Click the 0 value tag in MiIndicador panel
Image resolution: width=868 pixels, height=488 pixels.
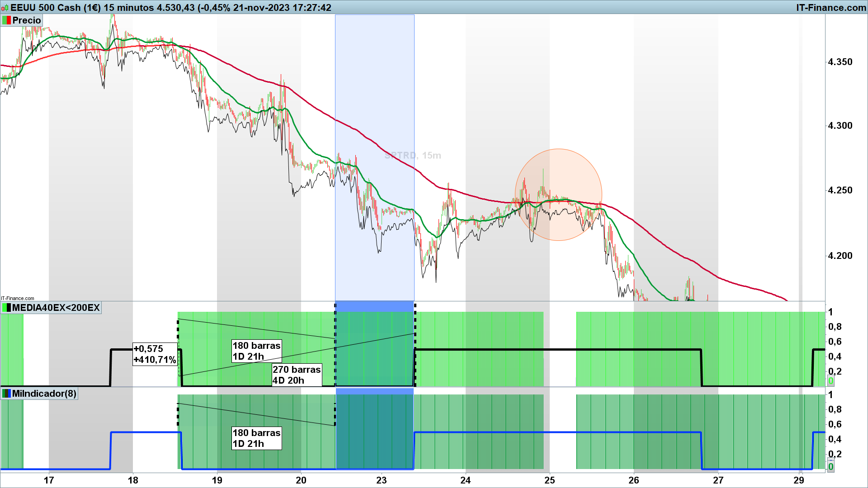click(x=830, y=467)
